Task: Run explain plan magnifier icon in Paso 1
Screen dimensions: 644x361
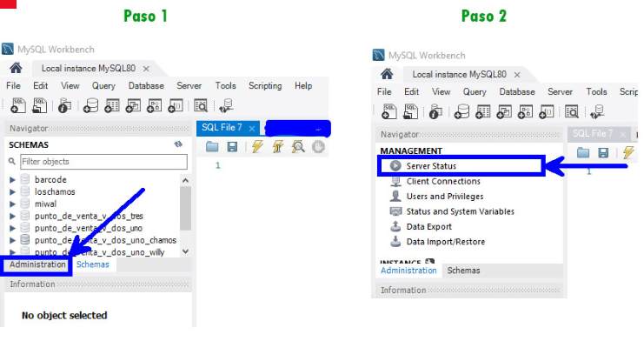Action: pyautogui.click(x=298, y=146)
